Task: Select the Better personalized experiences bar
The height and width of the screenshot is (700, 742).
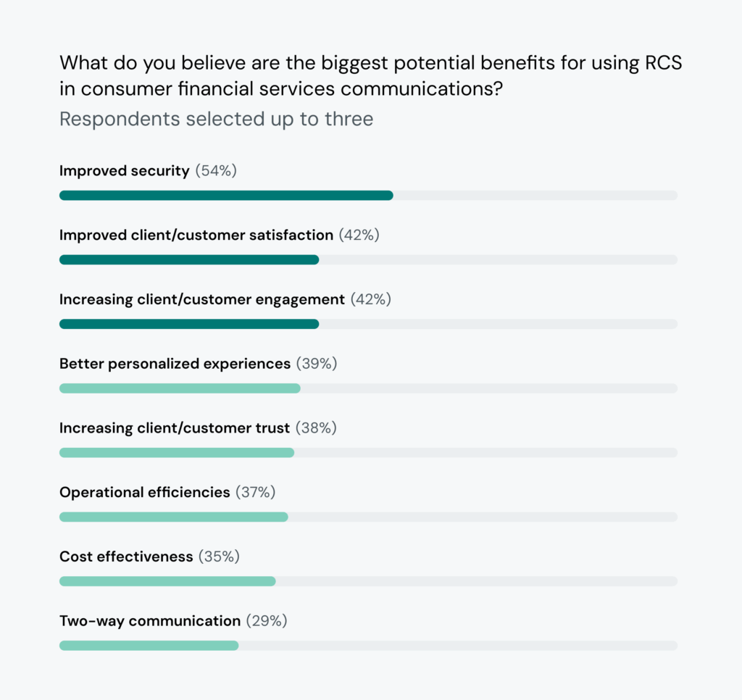Action: [x=368, y=388]
